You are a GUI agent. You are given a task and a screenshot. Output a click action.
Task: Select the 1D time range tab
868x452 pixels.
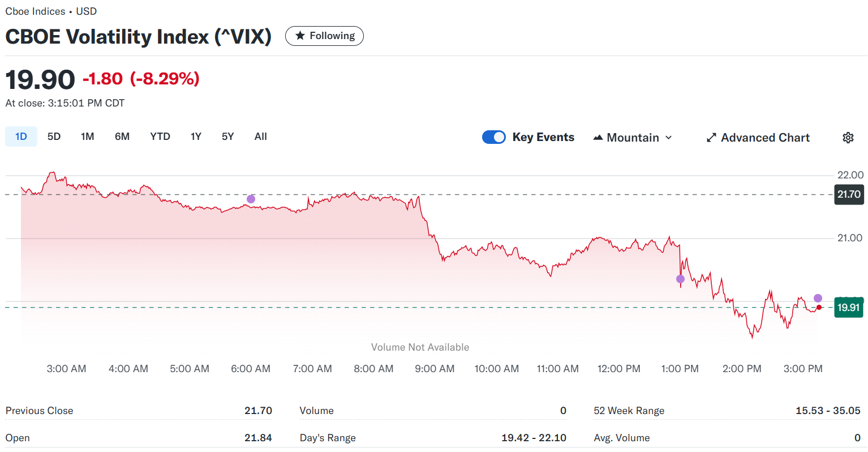[x=21, y=137]
